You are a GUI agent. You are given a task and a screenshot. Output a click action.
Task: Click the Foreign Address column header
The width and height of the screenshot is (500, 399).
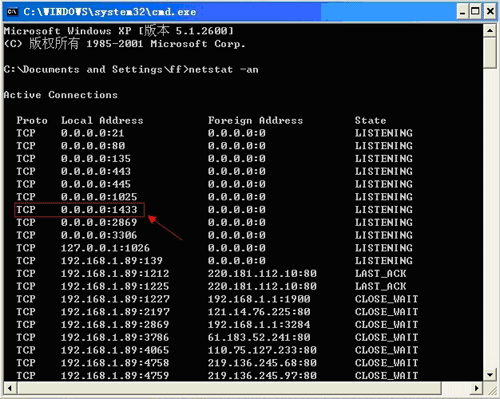(x=255, y=120)
